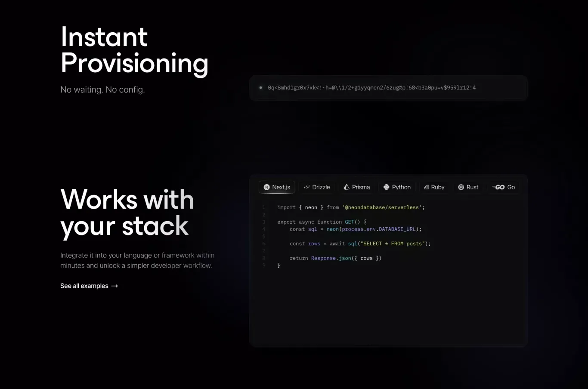Open the Rust code example tab
The height and width of the screenshot is (389, 588).
pos(468,187)
